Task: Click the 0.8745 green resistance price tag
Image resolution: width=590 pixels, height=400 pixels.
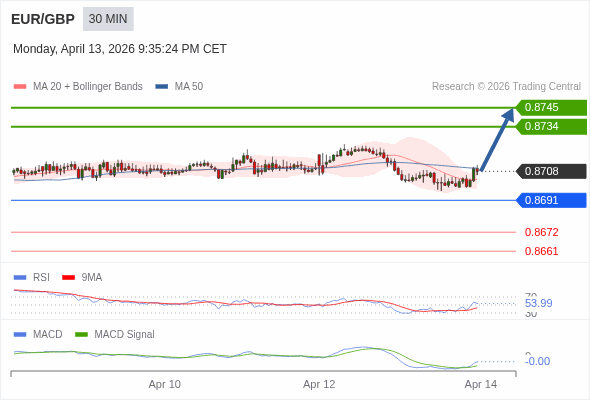Action: click(x=551, y=108)
